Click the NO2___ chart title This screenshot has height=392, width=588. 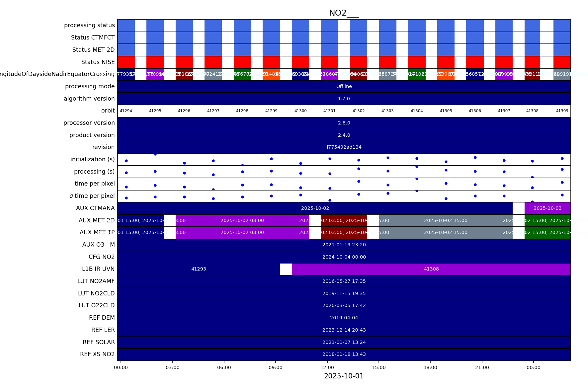pyautogui.click(x=344, y=13)
